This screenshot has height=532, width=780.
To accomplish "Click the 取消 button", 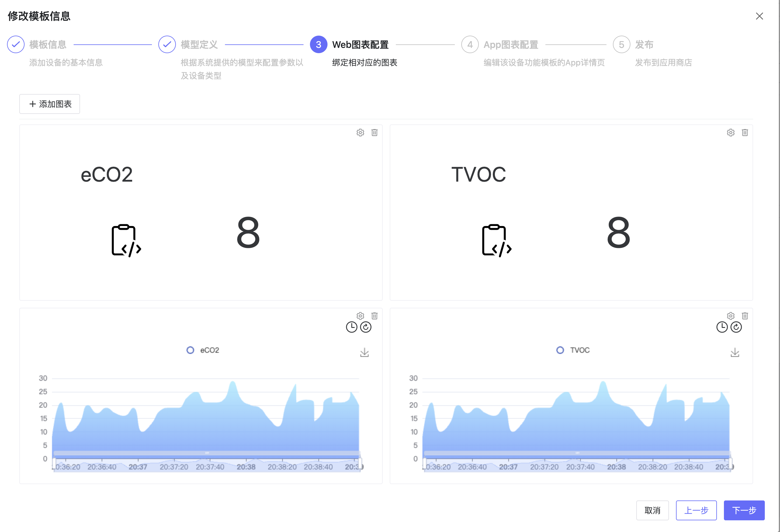I will click(x=652, y=510).
